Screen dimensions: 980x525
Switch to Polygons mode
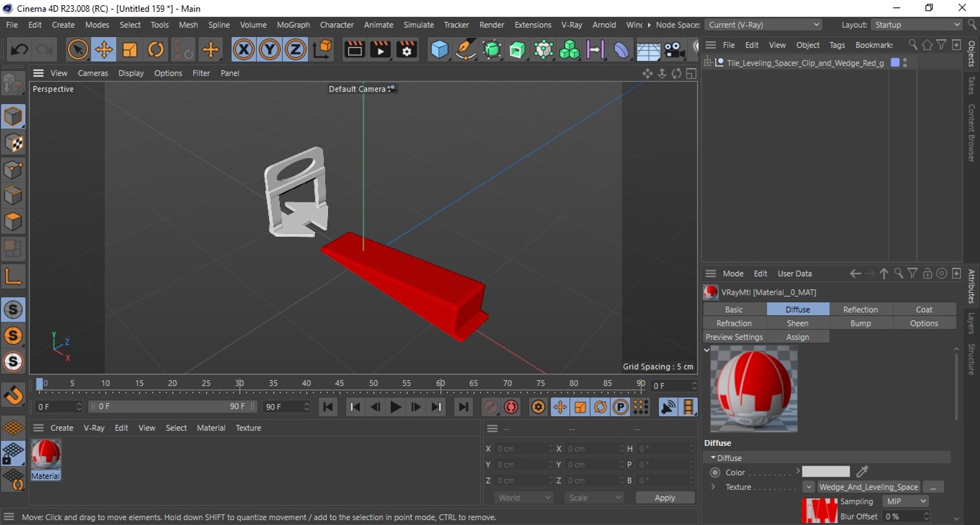pos(13,222)
